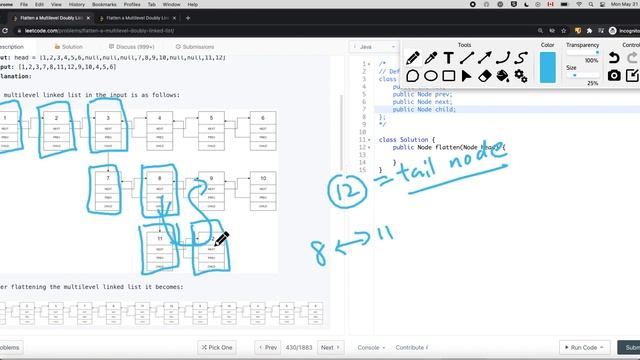Click macOS Wi-Fi status icon
640x360 pixels.
point(579,4)
